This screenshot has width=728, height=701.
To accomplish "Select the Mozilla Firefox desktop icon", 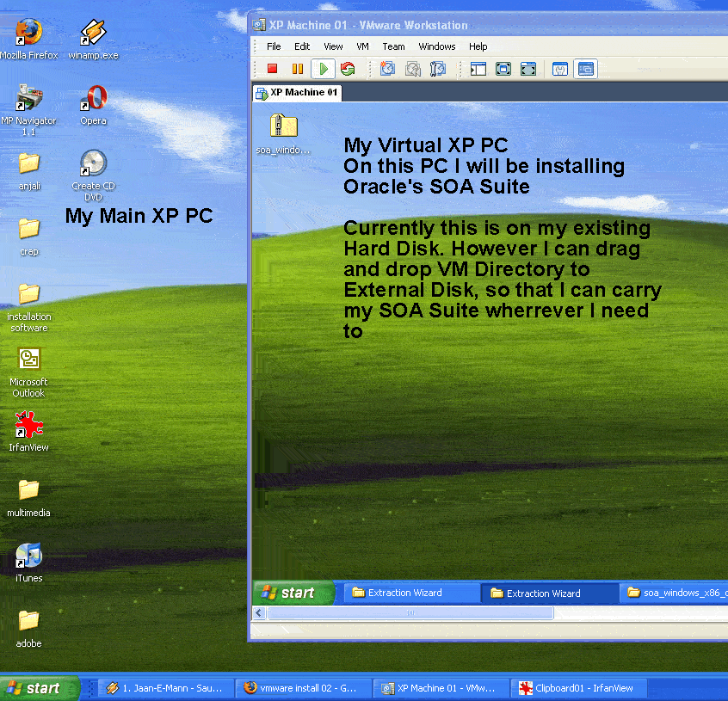I will (x=28, y=40).
